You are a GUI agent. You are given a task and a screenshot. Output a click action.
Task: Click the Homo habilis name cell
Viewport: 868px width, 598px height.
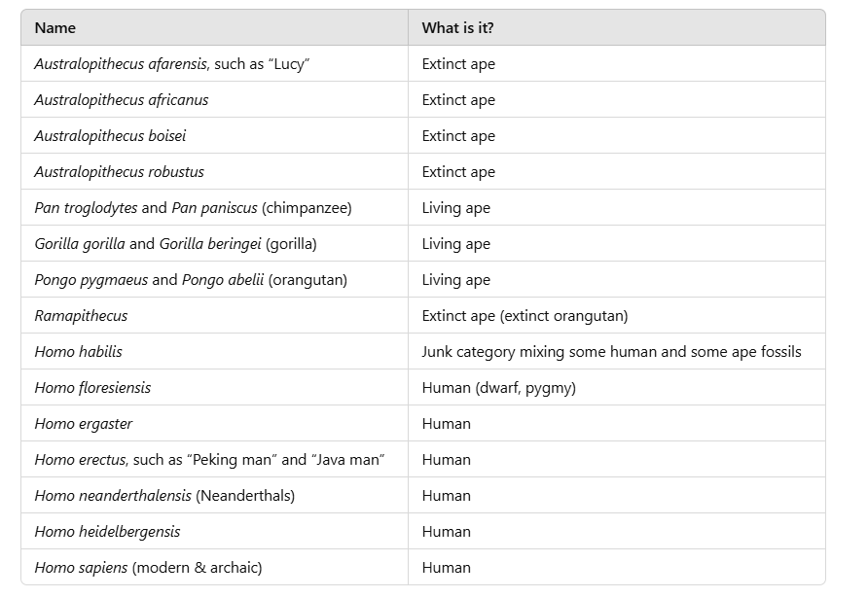click(x=215, y=351)
